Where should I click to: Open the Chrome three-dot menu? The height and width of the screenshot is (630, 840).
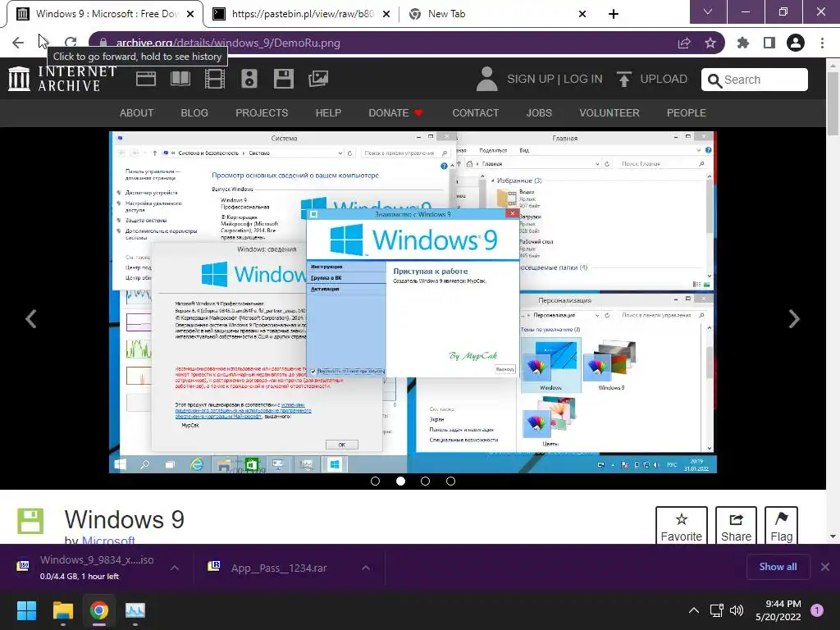tap(822, 43)
